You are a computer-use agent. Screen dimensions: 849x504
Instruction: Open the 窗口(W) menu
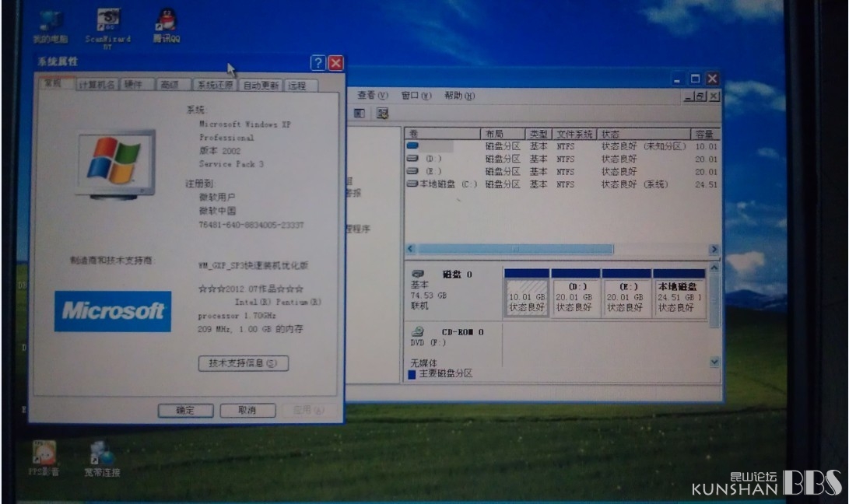416,96
